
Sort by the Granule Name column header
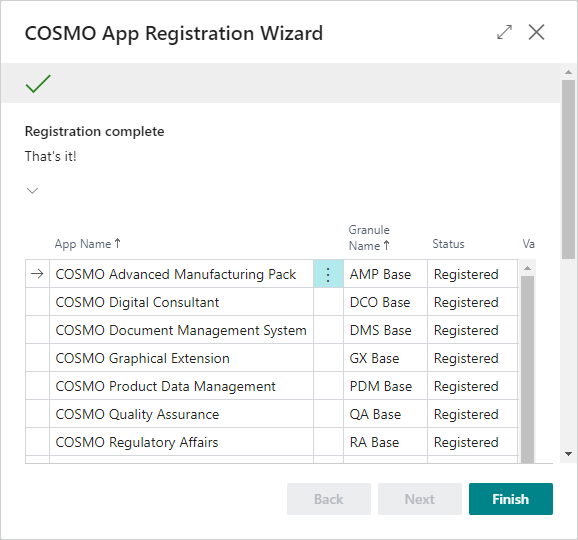(369, 238)
